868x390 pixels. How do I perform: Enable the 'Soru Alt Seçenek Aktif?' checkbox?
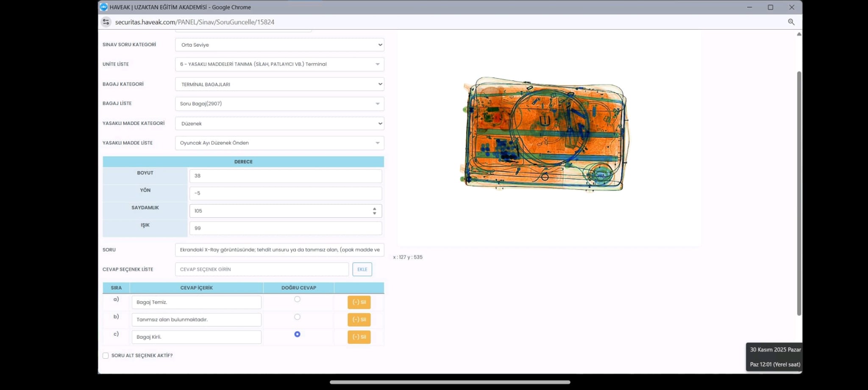pos(106,356)
